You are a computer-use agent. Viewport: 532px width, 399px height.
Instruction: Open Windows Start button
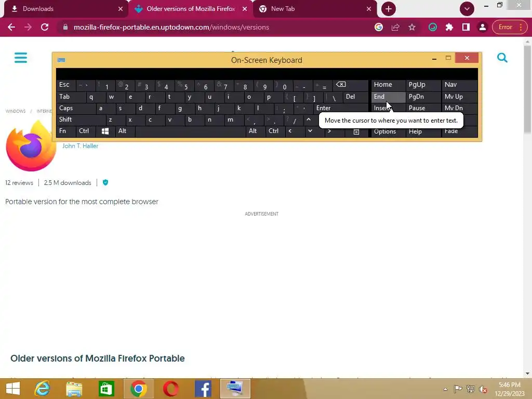pos(13,389)
